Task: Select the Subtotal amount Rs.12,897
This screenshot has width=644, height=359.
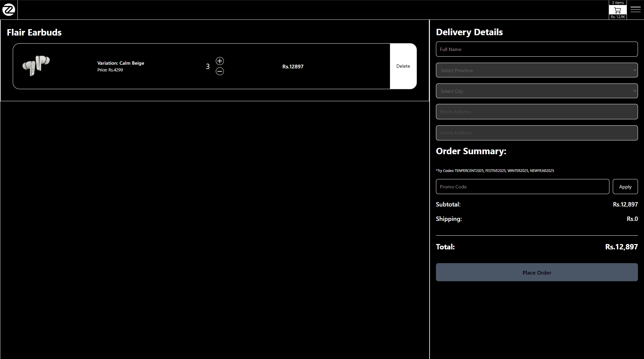Action: point(625,204)
